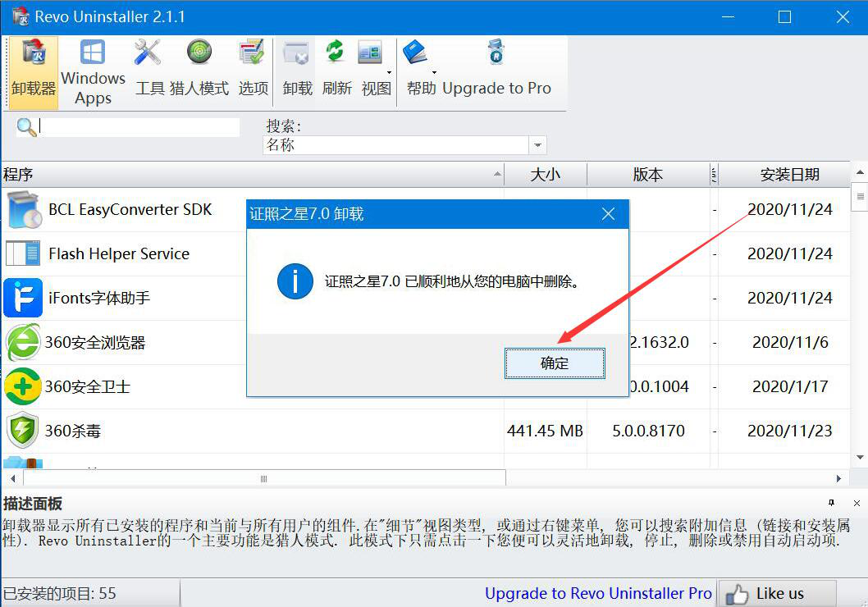
Task: Click Flash Helper Service icon
Action: tap(23, 254)
